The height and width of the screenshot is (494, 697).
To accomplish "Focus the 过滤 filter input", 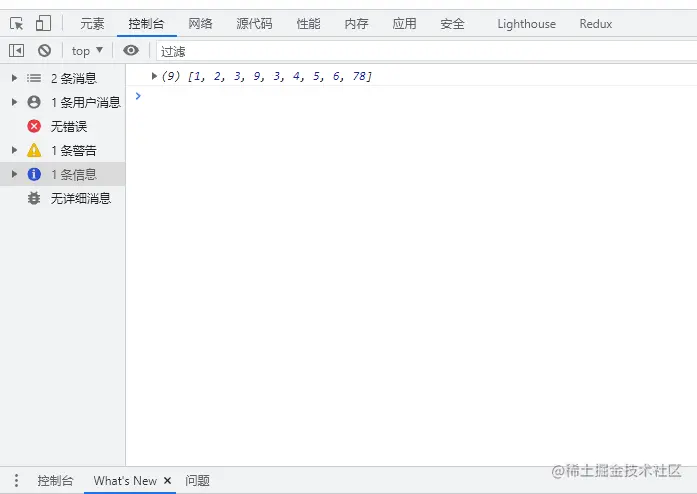I will pos(426,52).
